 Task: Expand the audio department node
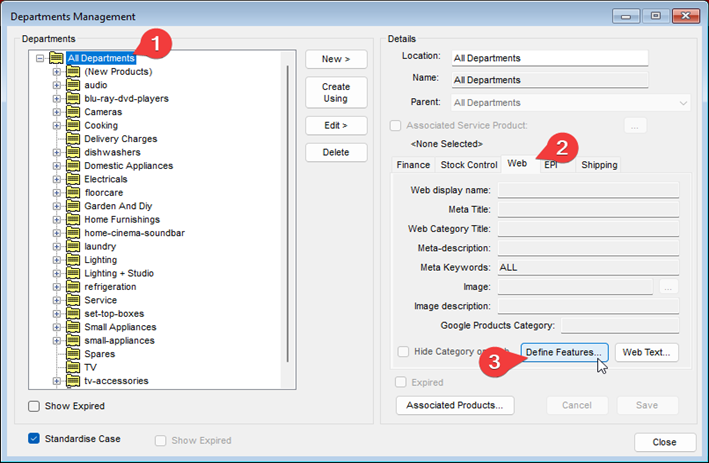[x=57, y=85]
